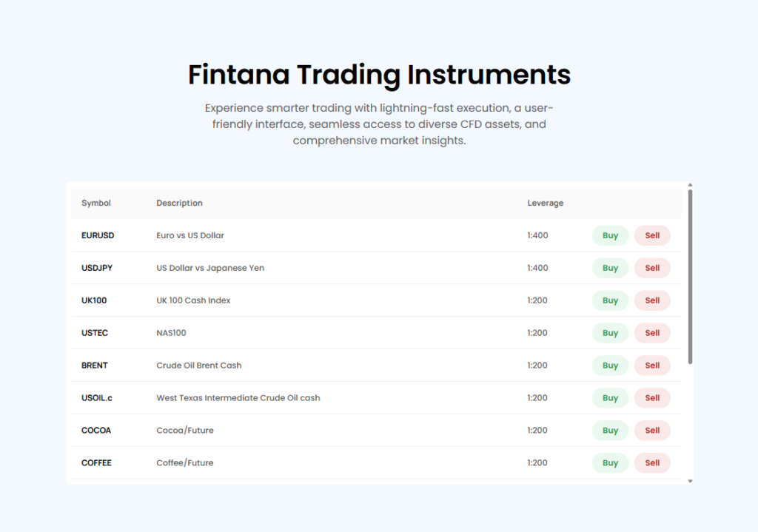
Task: Sell the BRENT instrument
Action: (651, 365)
